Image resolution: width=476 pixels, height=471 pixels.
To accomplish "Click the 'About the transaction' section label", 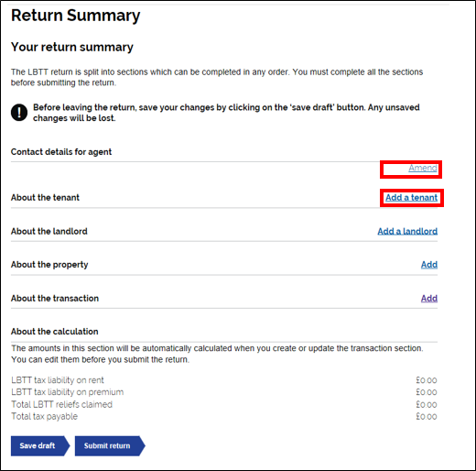I will coord(55,298).
